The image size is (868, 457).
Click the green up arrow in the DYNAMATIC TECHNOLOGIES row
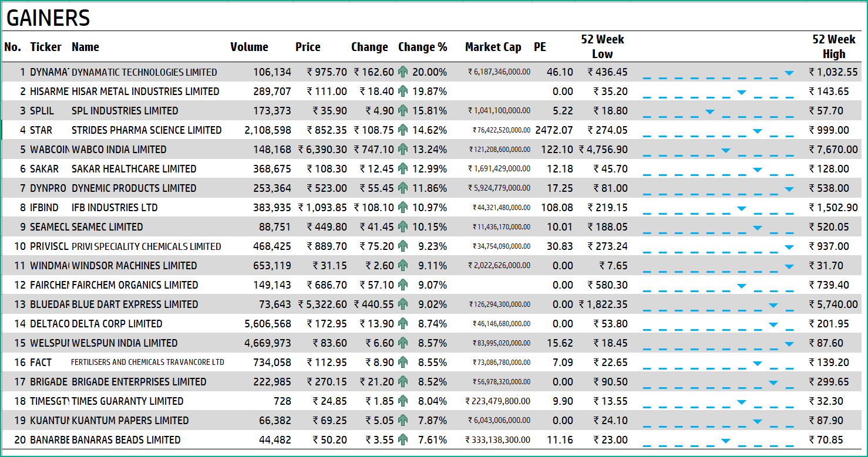(403, 72)
